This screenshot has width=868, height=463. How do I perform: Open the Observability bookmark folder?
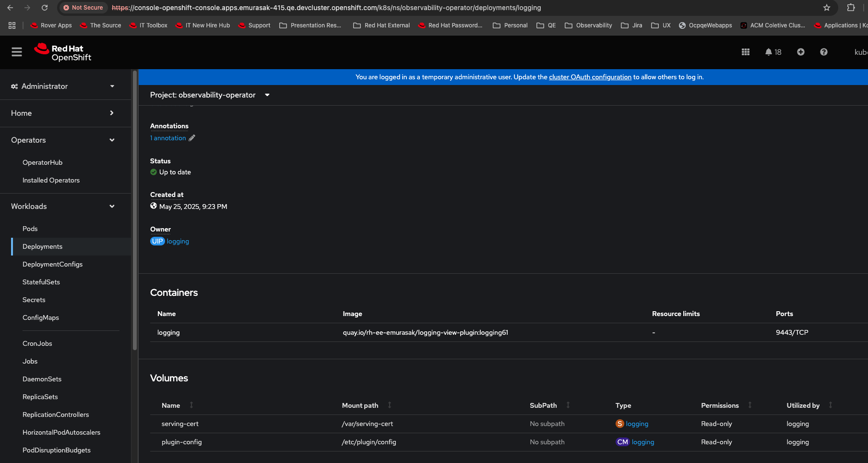click(x=588, y=25)
